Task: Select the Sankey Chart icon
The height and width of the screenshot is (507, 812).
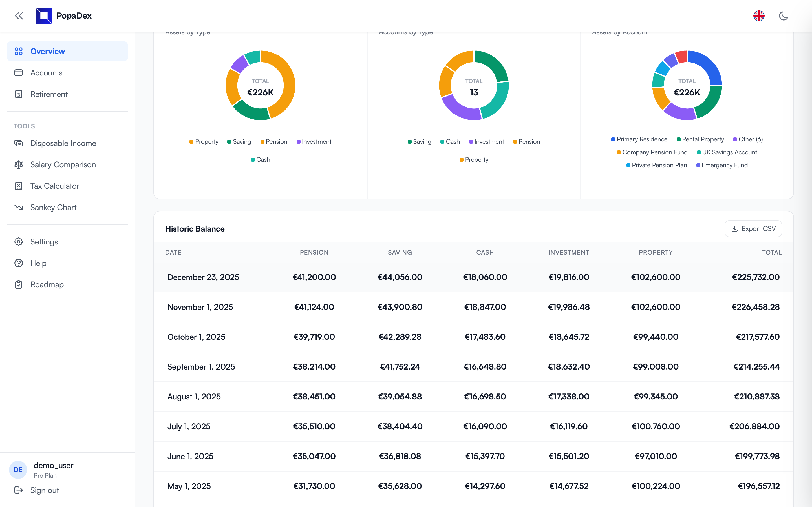Action: [19, 207]
